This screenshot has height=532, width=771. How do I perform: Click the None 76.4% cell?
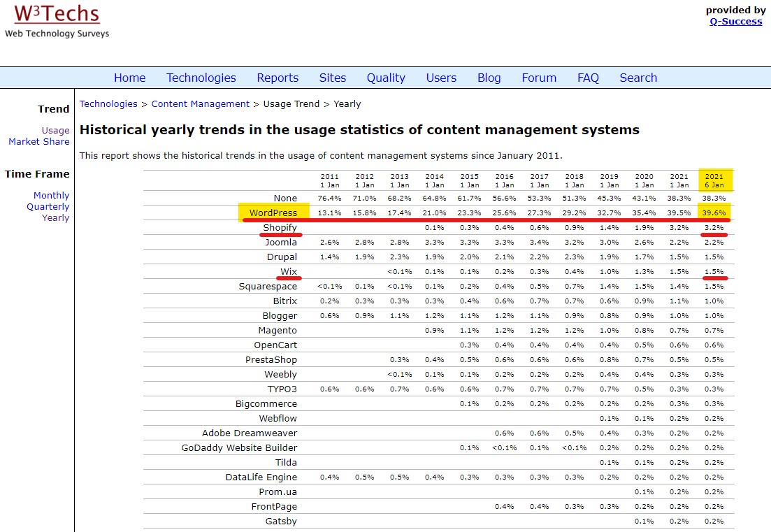click(x=329, y=198)
